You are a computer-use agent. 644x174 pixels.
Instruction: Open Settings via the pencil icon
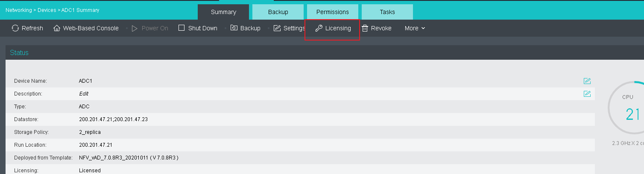coord(277,28)
